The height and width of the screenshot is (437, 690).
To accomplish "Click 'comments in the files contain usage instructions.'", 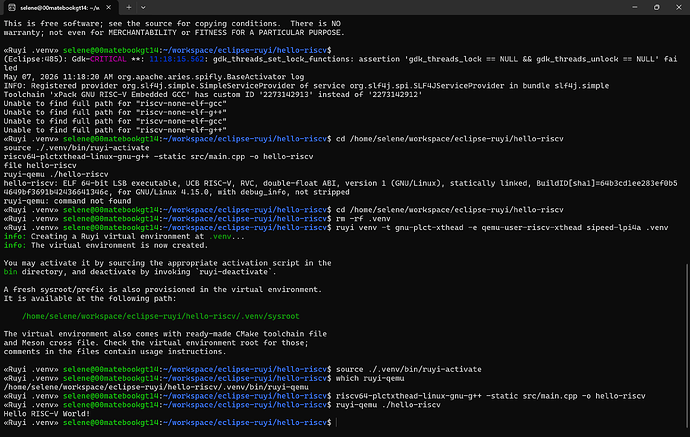I will tap(115, 352).
